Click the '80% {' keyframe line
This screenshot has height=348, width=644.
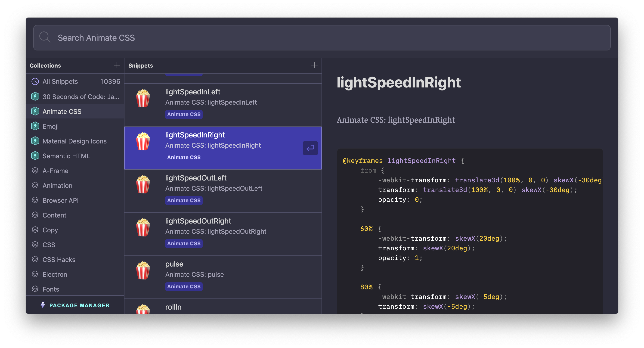point(370,287)
